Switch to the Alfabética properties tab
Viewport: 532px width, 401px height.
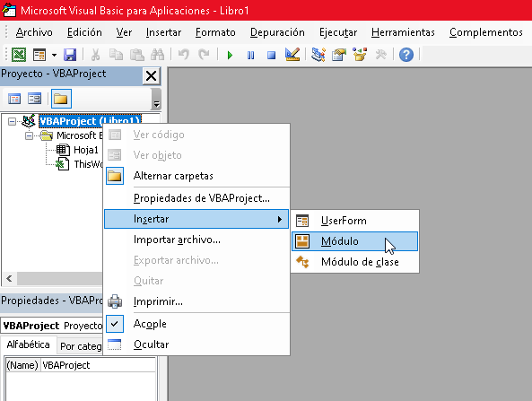tap(28, 344)
